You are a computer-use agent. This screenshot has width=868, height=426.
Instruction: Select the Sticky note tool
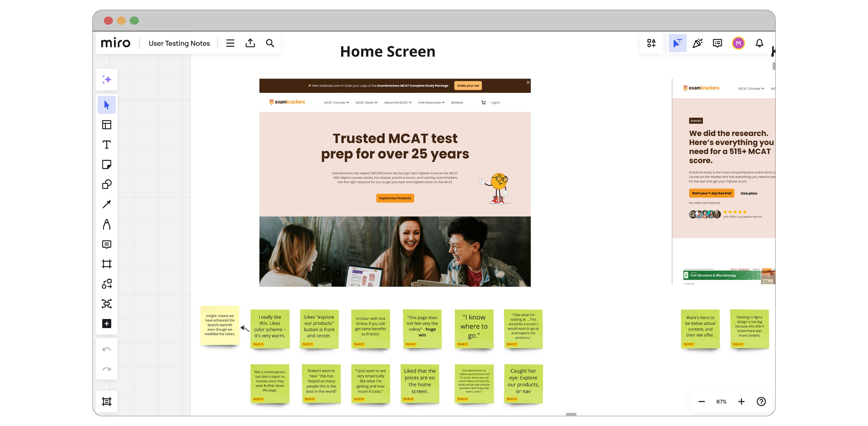tap(106, 164)
